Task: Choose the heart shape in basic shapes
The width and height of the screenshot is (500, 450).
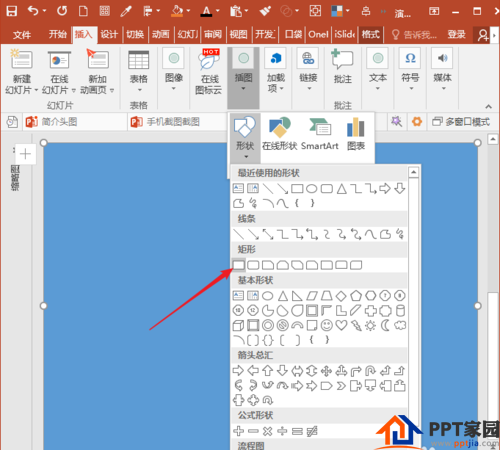Action: [x=341, y=325]
